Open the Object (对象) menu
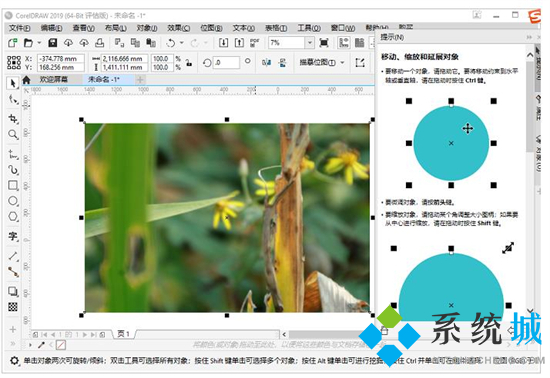The width and height of the screenshot is (550, 378). point(147,28)
